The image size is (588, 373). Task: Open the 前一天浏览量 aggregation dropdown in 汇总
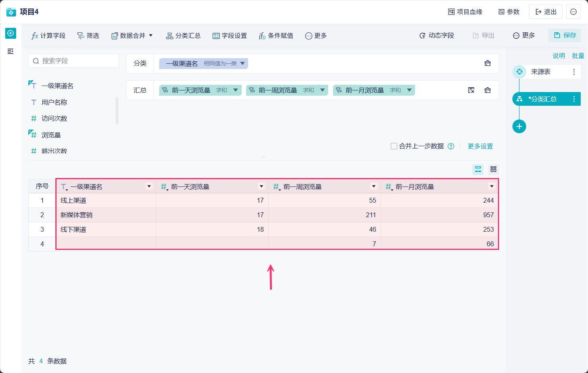[x=236, y=90]
